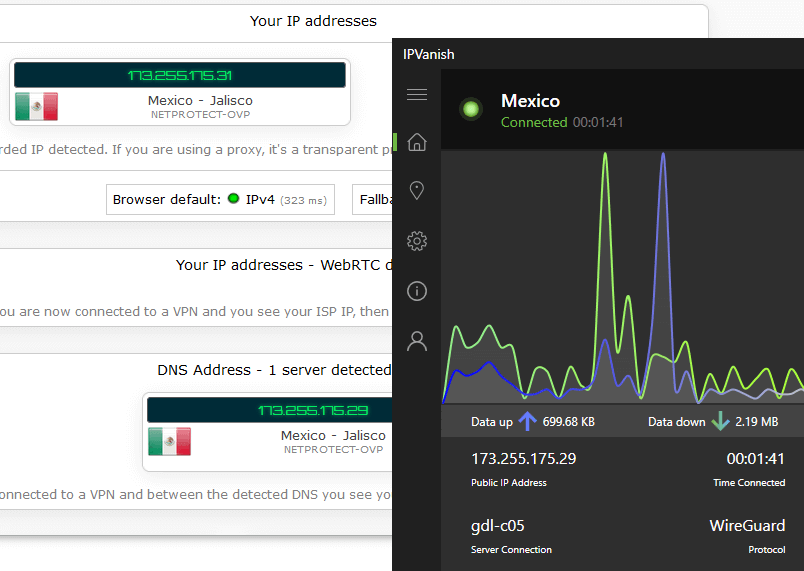
Task: Open the IPVanish account profile icon
Action: click(x=417, y=341)
